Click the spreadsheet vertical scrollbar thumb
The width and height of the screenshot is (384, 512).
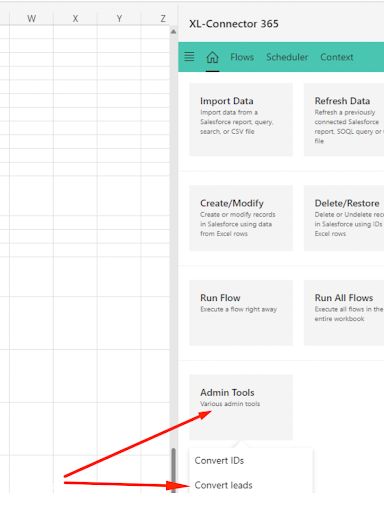173,470
